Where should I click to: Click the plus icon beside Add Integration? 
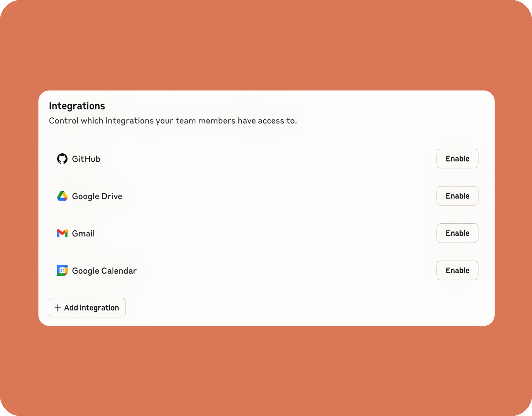(57, 308)
